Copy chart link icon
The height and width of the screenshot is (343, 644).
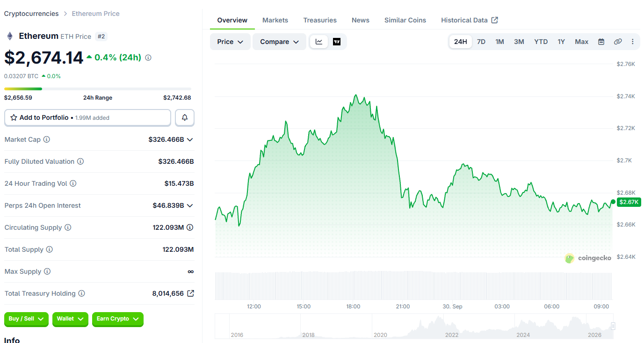(618, 42)
